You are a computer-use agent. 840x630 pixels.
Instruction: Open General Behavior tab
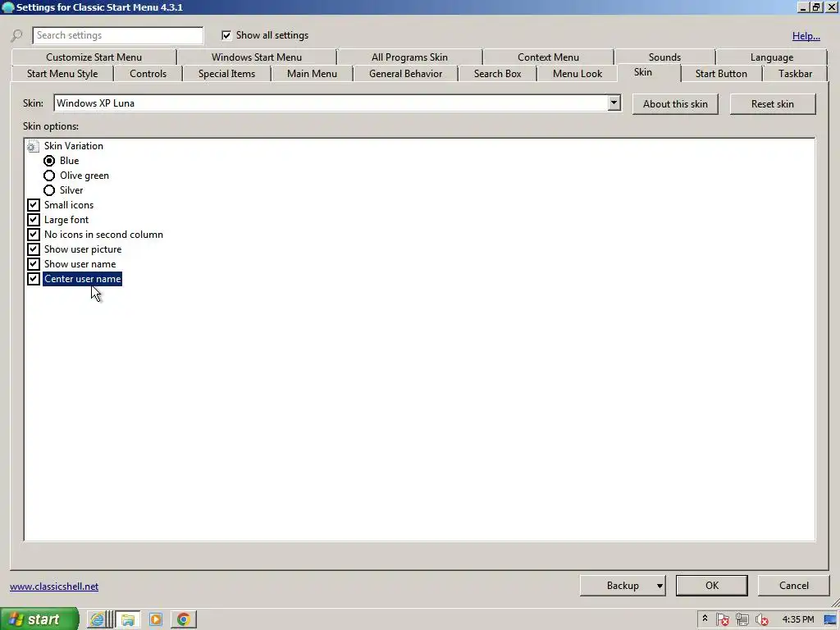tap(405, 74)
